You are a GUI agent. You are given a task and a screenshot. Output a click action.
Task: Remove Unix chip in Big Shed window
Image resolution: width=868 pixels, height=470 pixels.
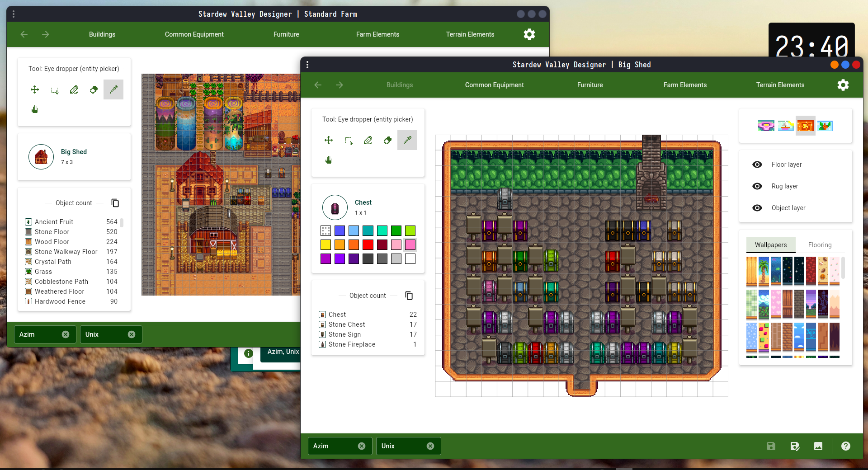point(430,446)
